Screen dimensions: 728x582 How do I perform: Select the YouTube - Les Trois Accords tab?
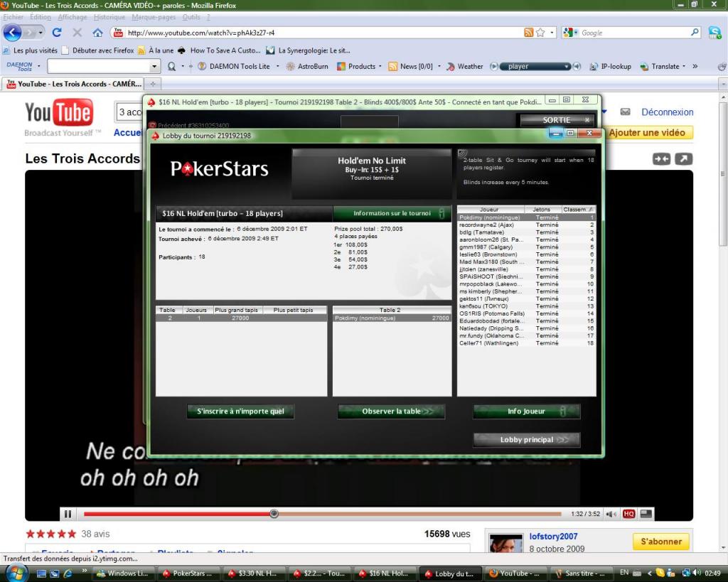pyautogui.click(x=74, y=84)
